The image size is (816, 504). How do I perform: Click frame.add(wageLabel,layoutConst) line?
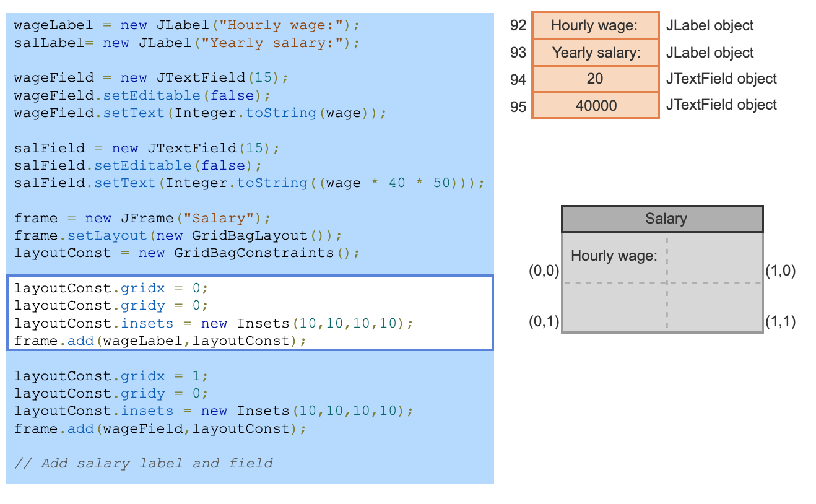pos(160,341)
